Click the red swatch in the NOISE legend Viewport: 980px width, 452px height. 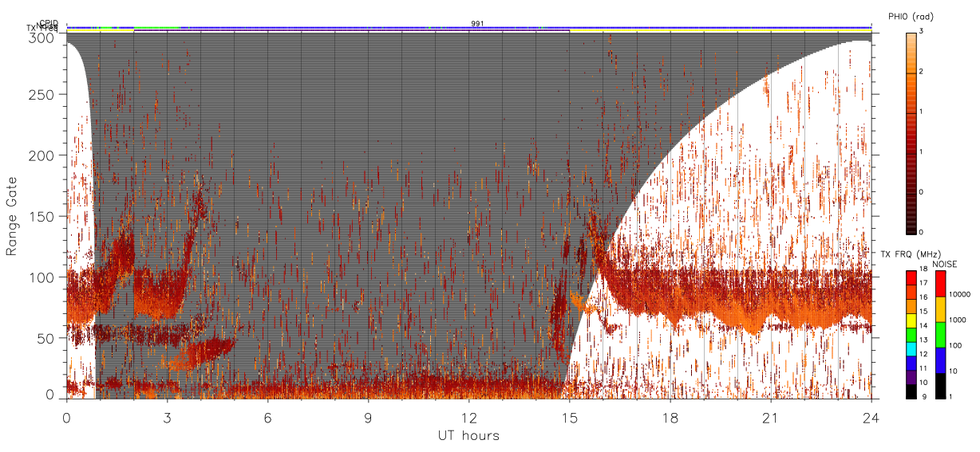(x=940, y=283)
